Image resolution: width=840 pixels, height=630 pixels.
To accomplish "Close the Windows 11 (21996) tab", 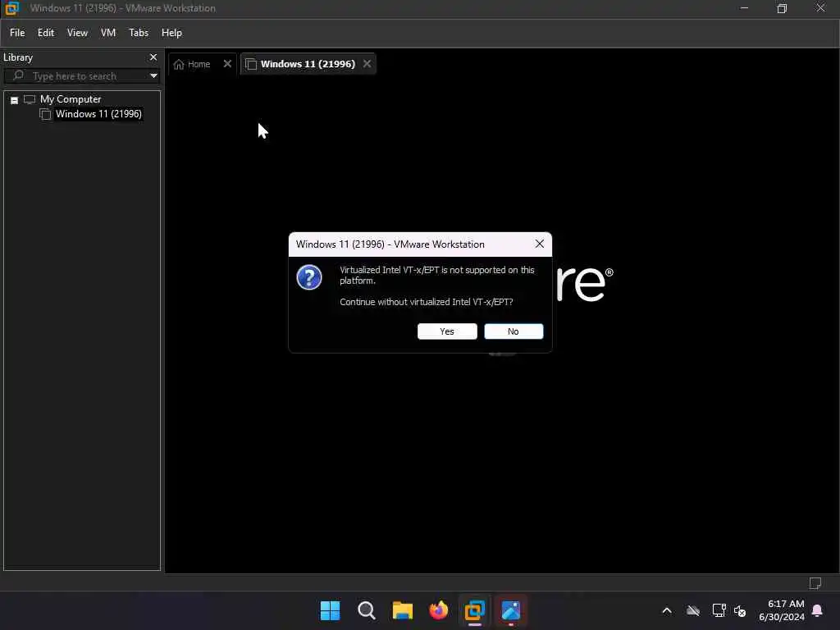I will (x=367, y=64).
